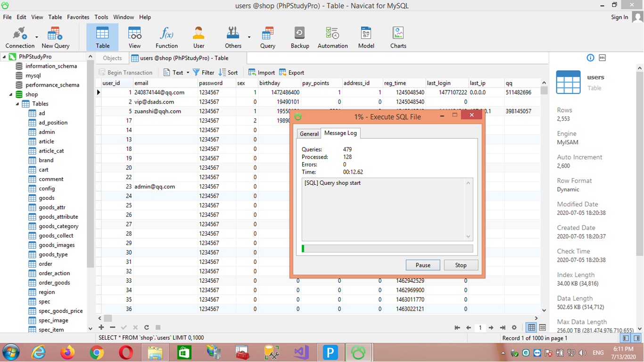Viewport: 644px width, 362px height.
Task: Open the View objects toolbar icon
Action: tap(134, 37)
